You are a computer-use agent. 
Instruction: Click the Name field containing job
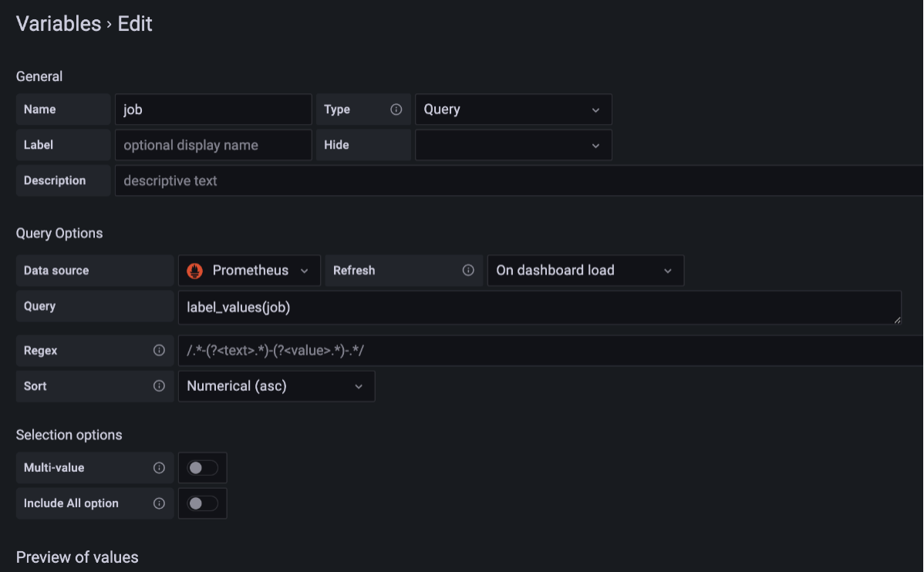[213, 109]
